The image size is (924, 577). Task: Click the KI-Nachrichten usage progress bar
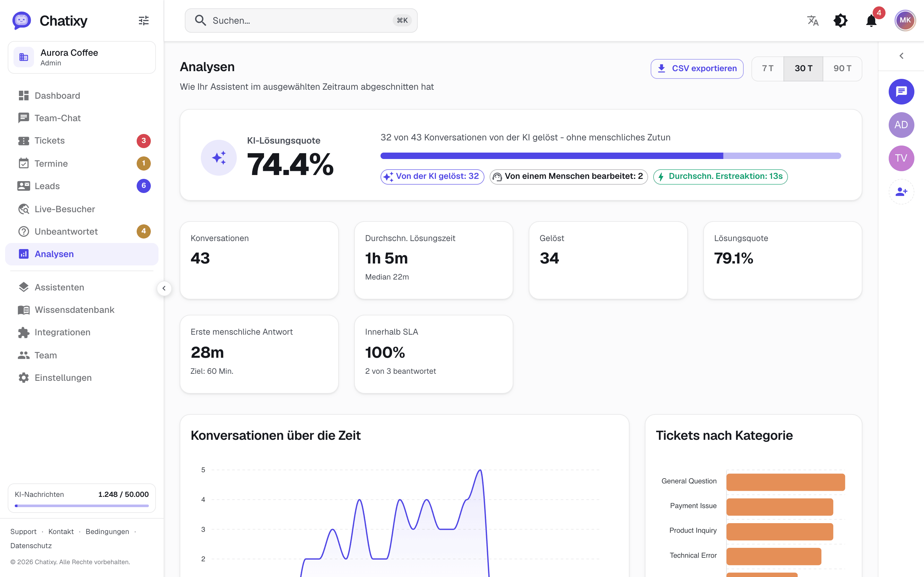[x=82, y=506]
